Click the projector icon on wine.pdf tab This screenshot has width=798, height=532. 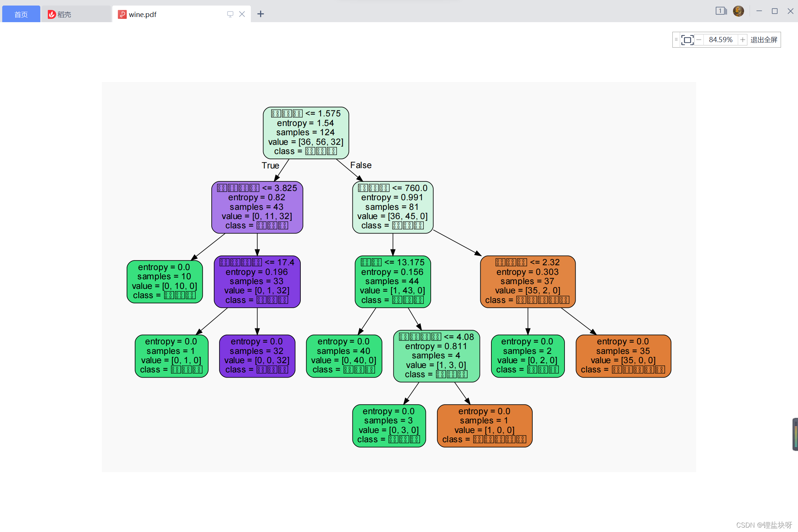pos(230,14)
